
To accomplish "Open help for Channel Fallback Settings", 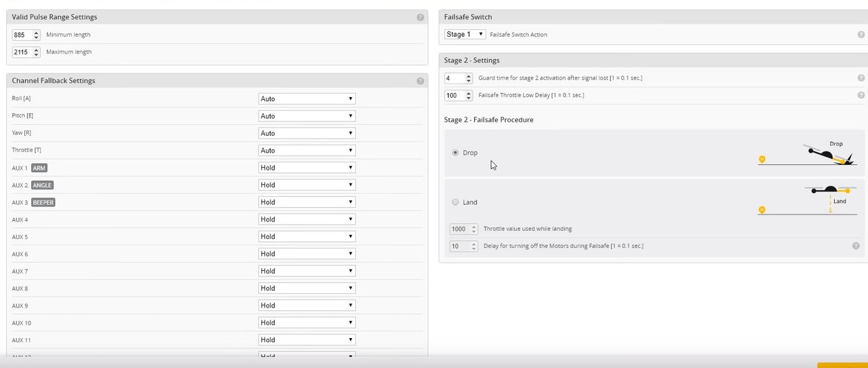I will click(420, 81).
